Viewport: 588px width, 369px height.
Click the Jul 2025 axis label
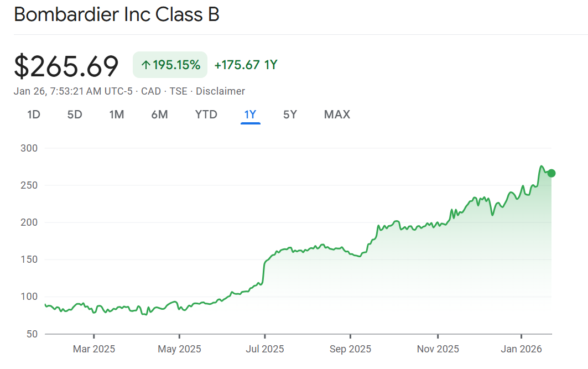coord(264,349)
